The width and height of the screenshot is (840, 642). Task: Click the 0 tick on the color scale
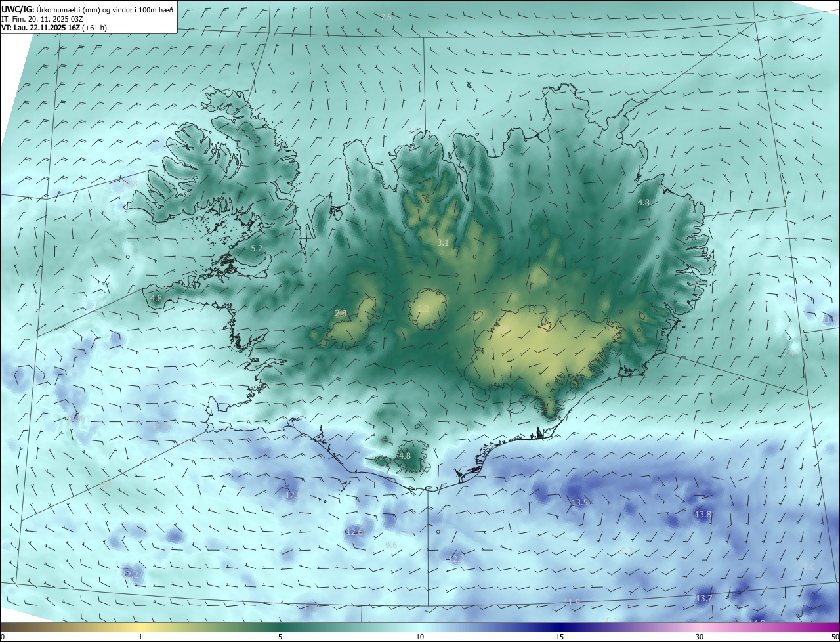3,637
